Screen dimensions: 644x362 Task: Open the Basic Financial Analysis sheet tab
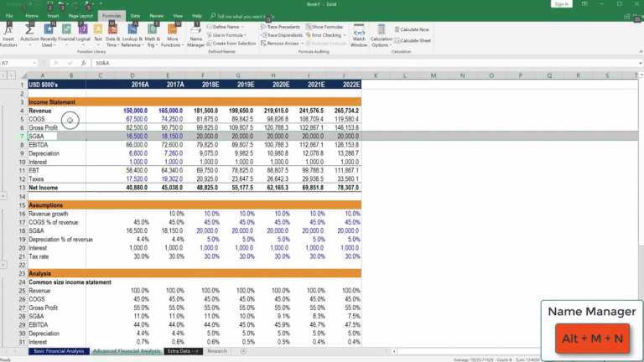pyautogui.click(x=57, y=351)
